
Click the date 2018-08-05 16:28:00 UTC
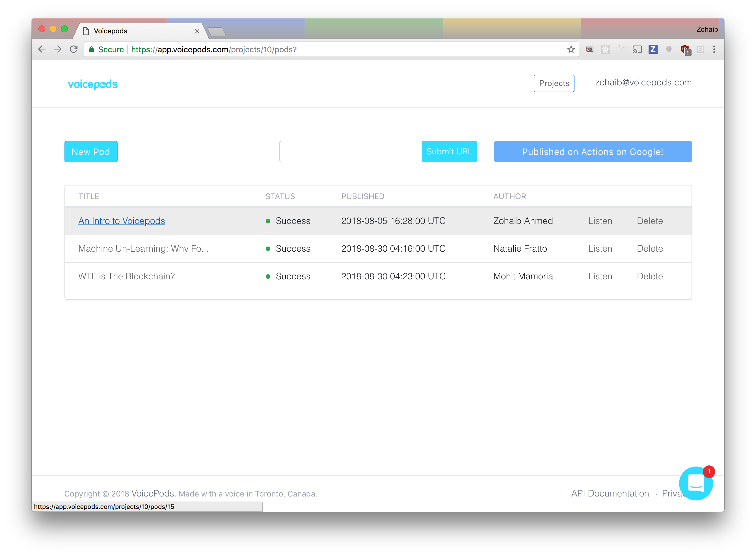point(393,221)
